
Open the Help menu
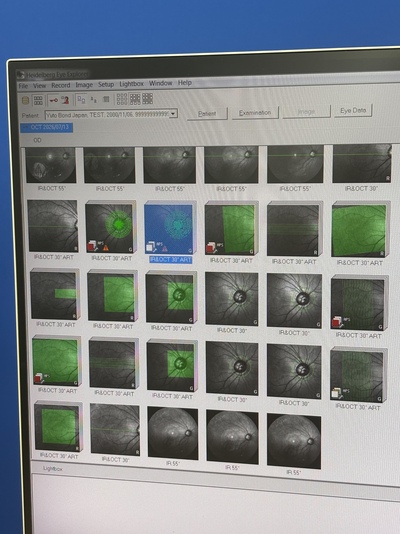click(x=185, y=83)
